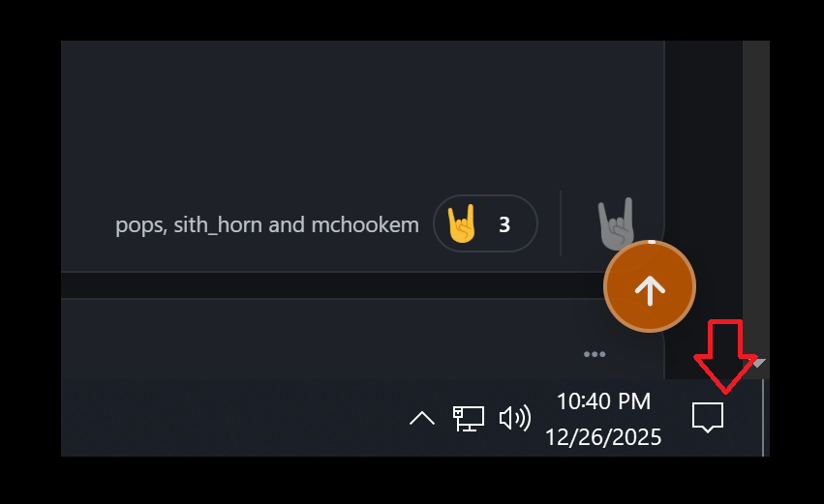Open the Action Center notification icon
Image resolution: width=824 pixels, height=504 pixels.
pos(708,418)
